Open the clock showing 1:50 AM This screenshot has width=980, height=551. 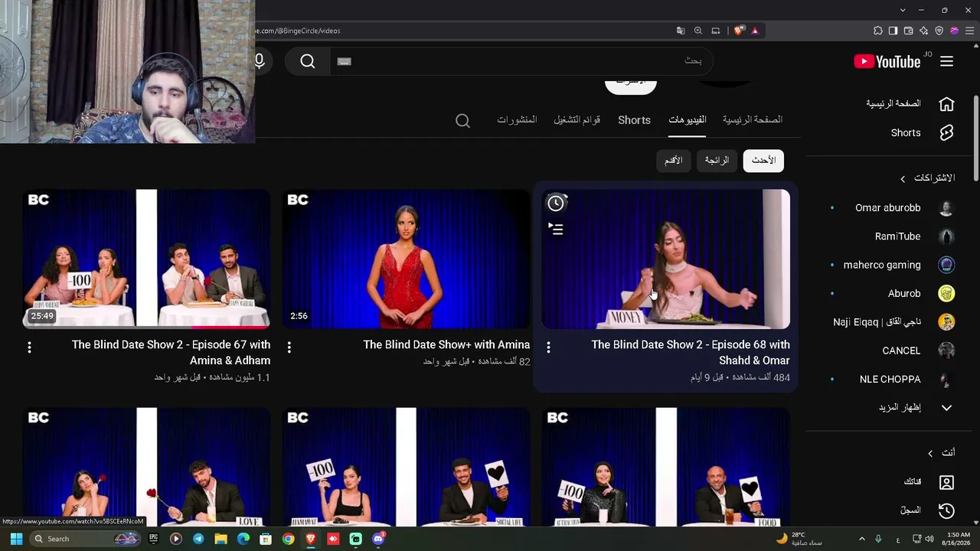[956, 539]
